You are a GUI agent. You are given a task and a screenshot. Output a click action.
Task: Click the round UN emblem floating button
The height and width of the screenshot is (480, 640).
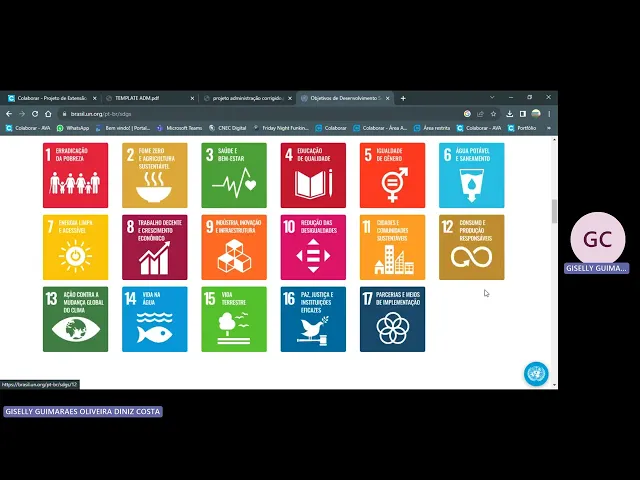[536, 373]
